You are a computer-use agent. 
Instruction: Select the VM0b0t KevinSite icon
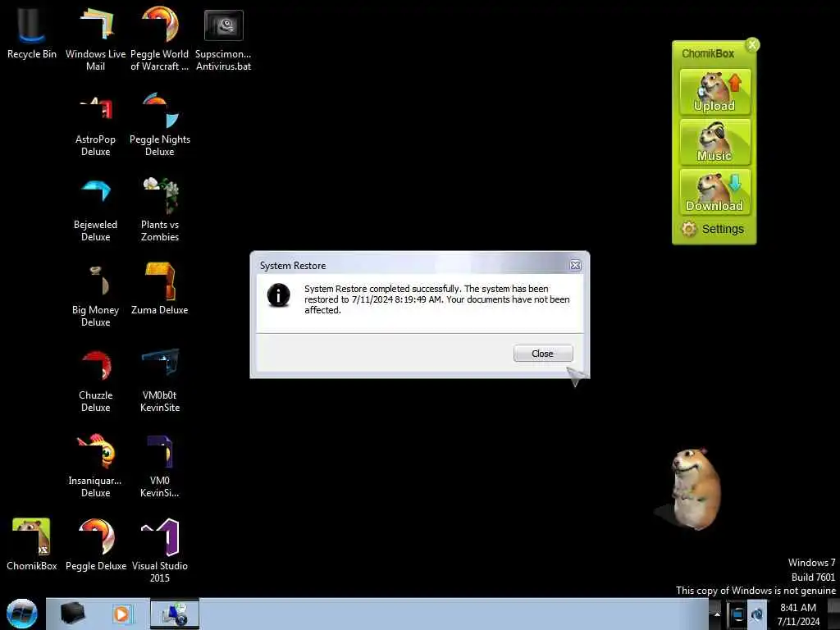coord(160,380)
